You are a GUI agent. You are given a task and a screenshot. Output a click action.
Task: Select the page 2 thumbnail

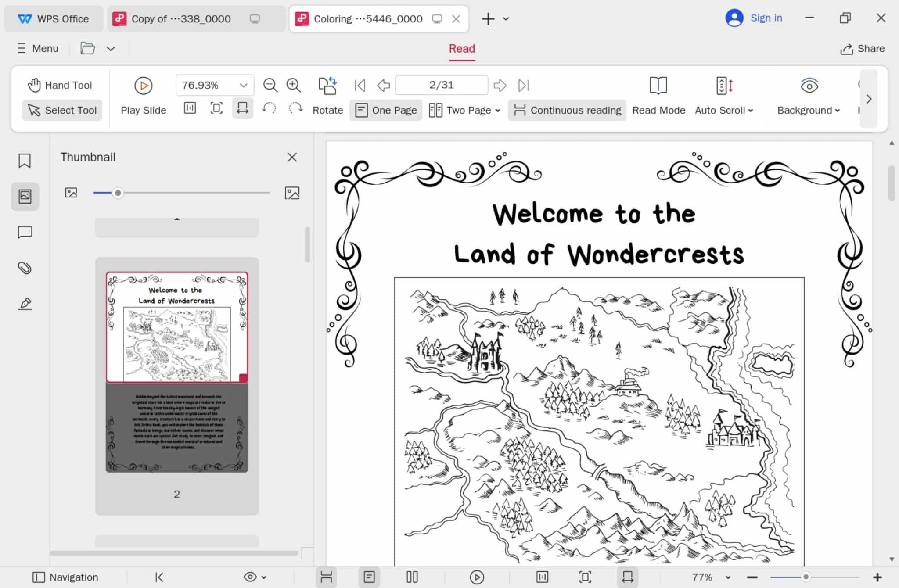177,372
